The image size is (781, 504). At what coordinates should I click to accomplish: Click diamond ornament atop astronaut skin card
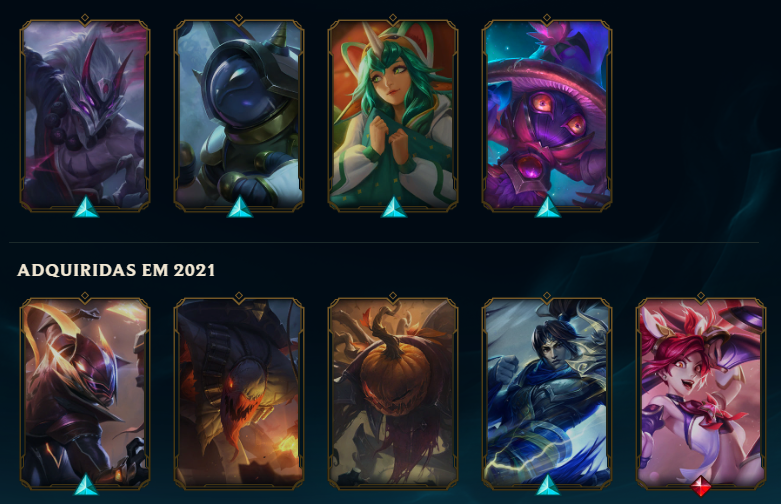click(x=239, y=18)
